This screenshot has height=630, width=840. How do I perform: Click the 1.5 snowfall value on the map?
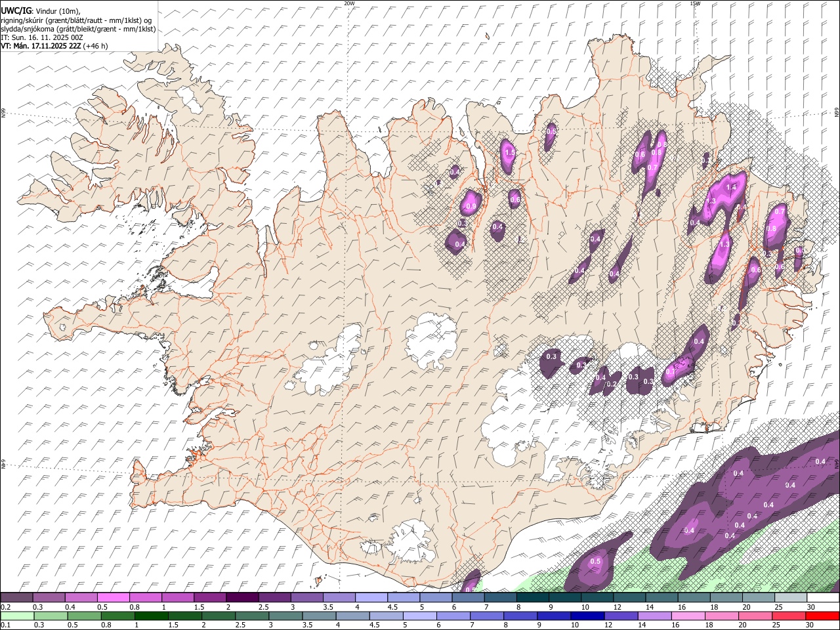pos(510,153)
